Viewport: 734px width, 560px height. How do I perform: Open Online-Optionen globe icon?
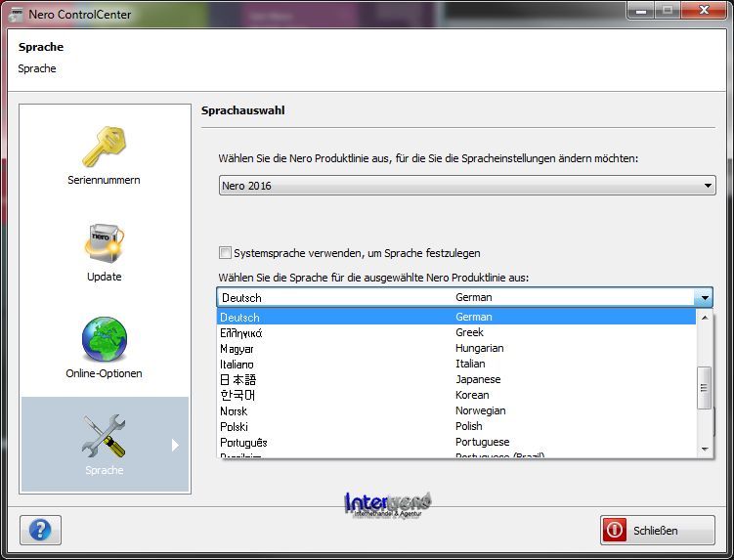click(x=104, y=340)
